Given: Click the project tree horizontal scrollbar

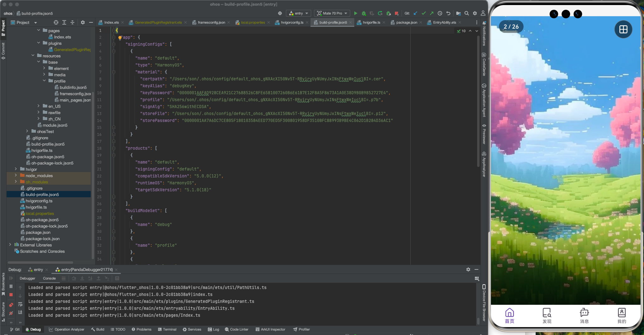Looking at the screenshot, I should pyautogui.click(x=40, y=262).
